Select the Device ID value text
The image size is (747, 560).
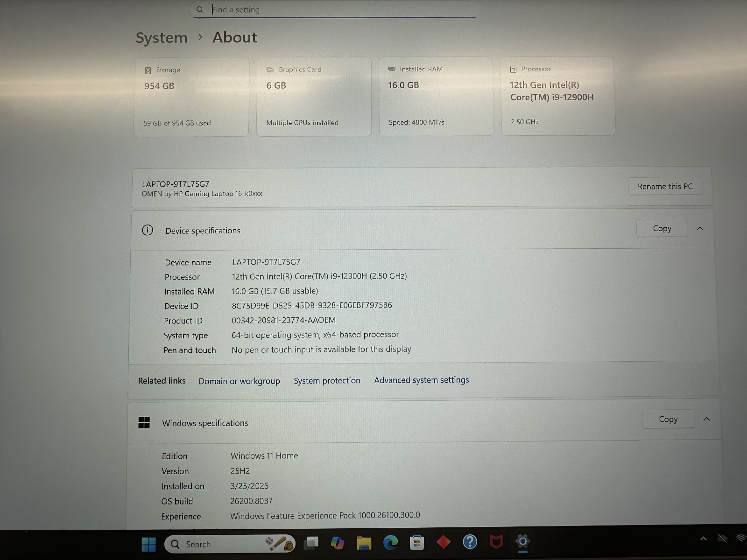pyautogui.click(x=312, y=305)
